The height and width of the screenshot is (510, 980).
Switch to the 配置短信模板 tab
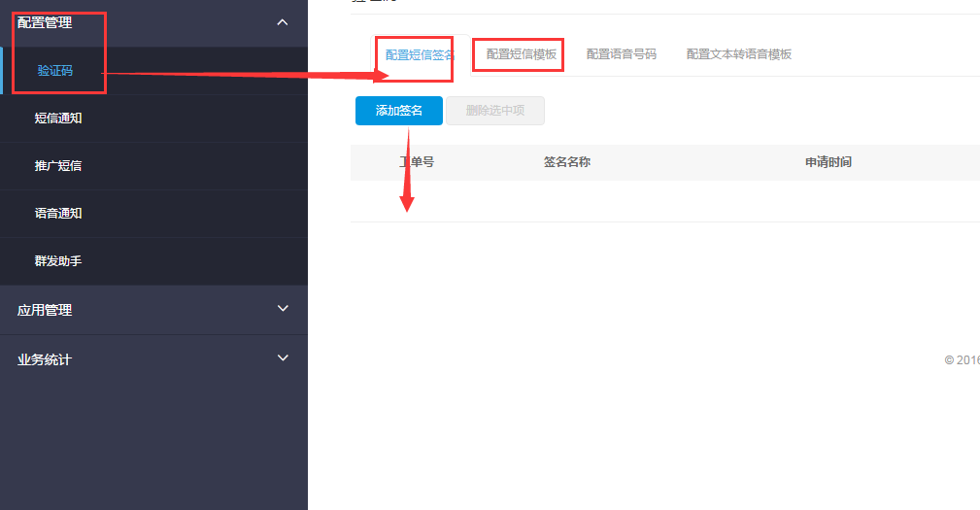tap(522, 54)
